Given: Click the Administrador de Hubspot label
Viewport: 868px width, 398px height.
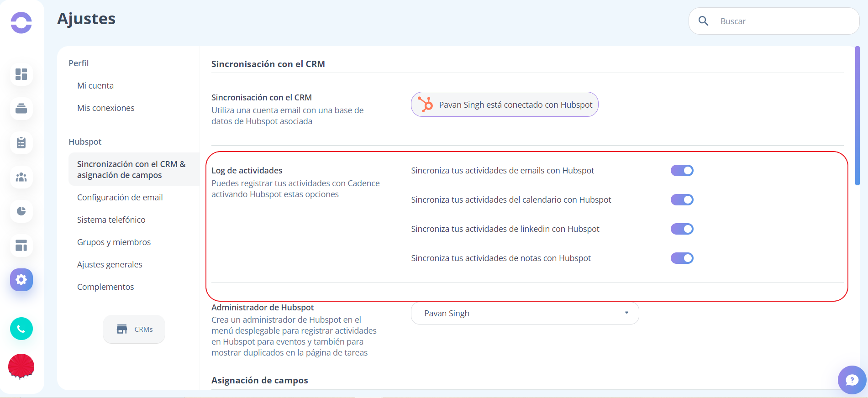Looking at the screenshot, I should tap(263, 307).
